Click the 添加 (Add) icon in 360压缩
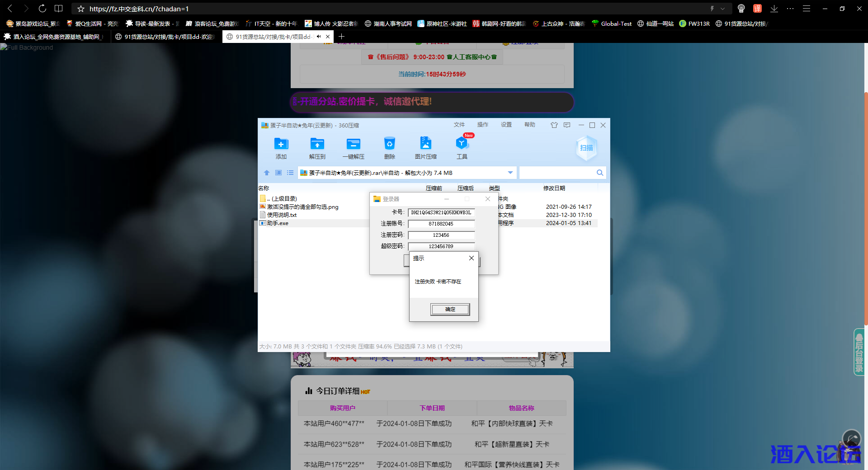The height and width of the screenshot is (470, 868). 281,148
